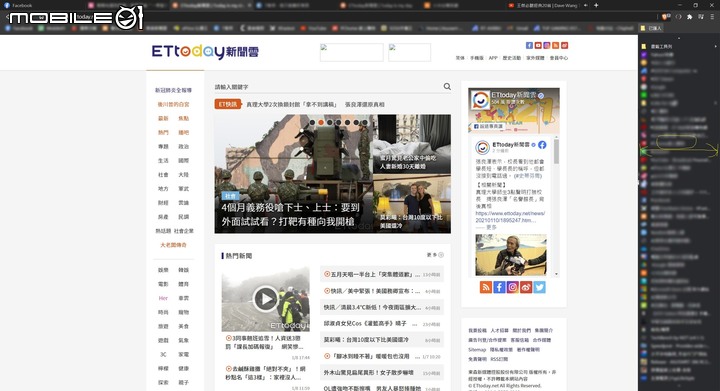Open the 3同事翹班追雪 video news caption

(264, 342)
